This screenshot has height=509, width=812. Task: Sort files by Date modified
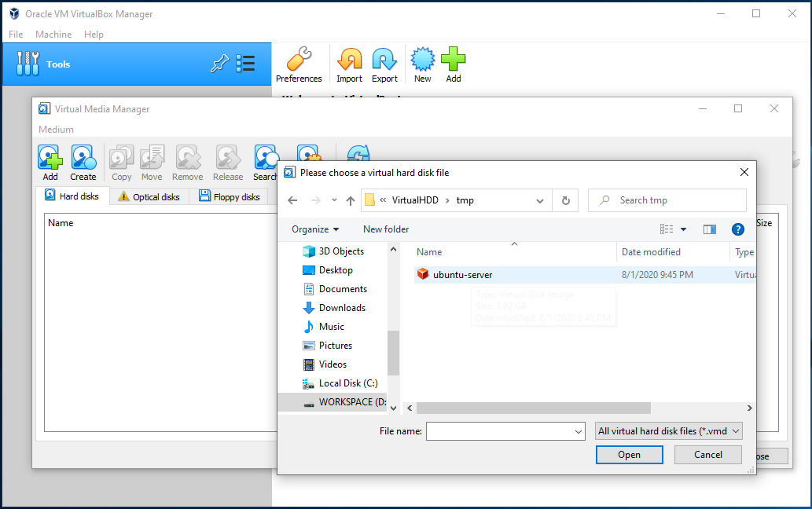651,252
